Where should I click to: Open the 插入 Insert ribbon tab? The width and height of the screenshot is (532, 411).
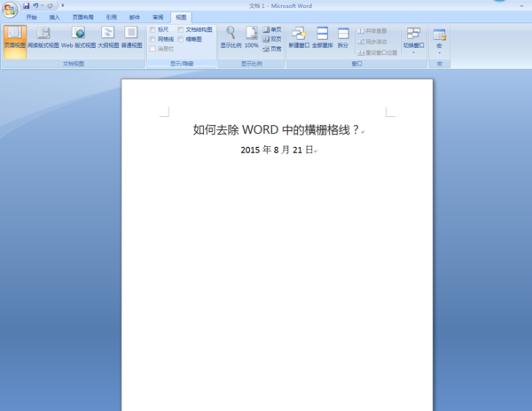[54, 18]
